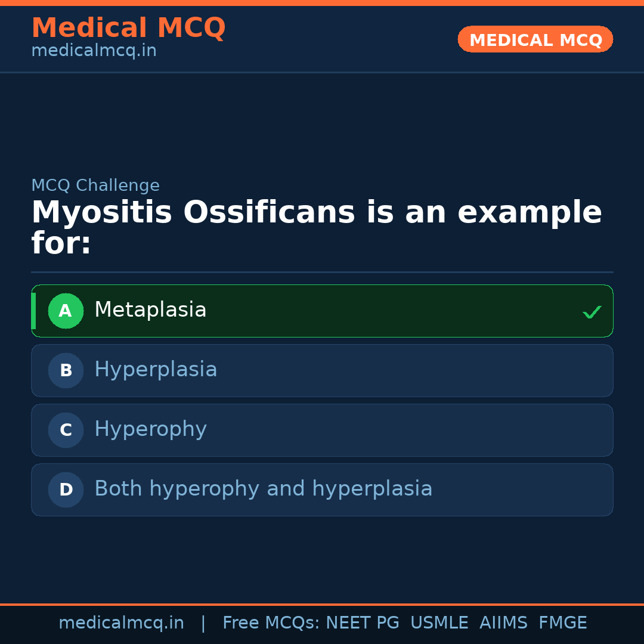Click the NEET PG footer item
This screenshot has height=644, width=644.
tap(362, 622)
